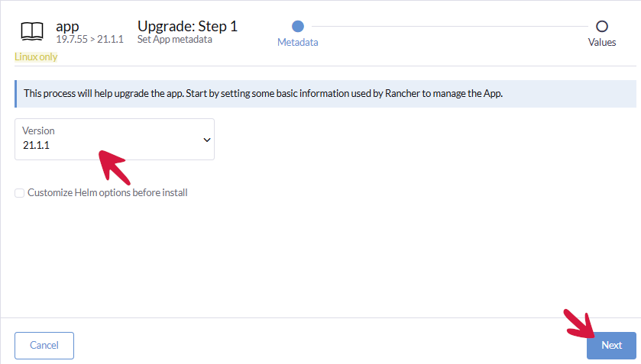Select the filled Metadata step circle
Screen dimensions: 641x364
(298, 27)
